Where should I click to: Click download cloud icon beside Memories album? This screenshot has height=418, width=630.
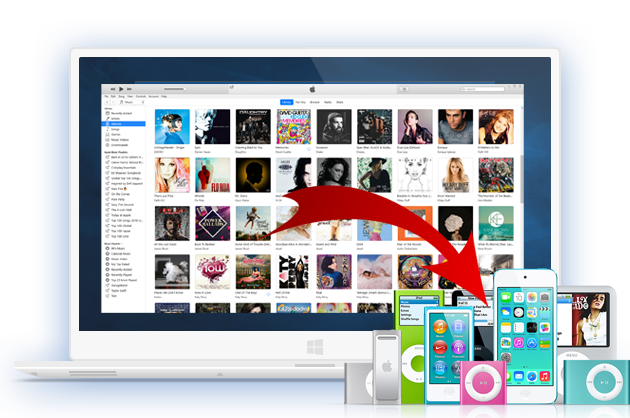[x=309, y=149]
